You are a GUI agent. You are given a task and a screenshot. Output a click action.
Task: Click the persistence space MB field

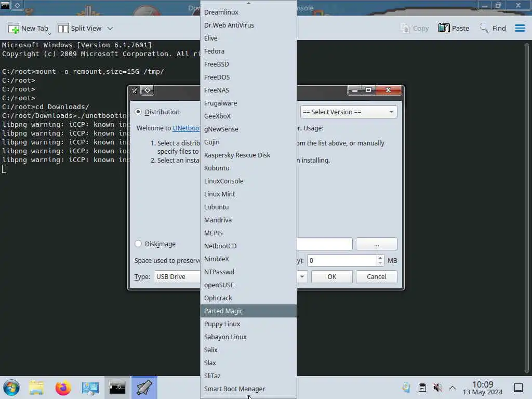(x=342, y=261)
